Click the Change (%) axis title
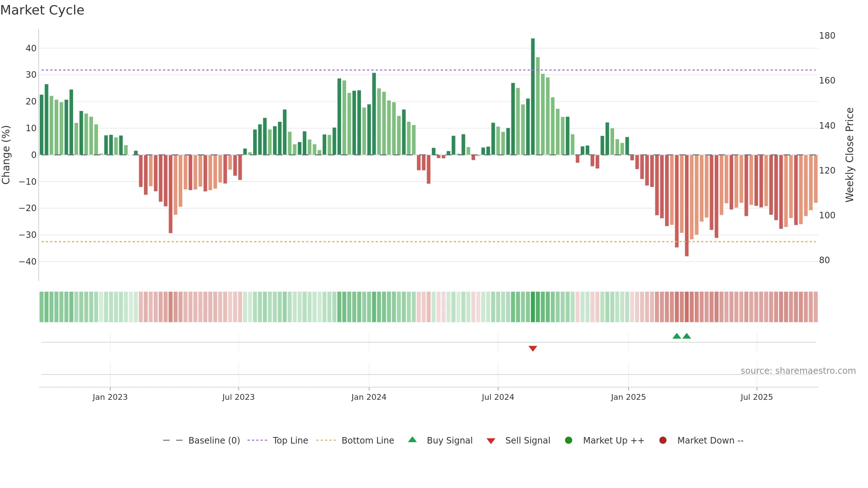This screenshot has width=868, height=488. [x=6, y=155]
